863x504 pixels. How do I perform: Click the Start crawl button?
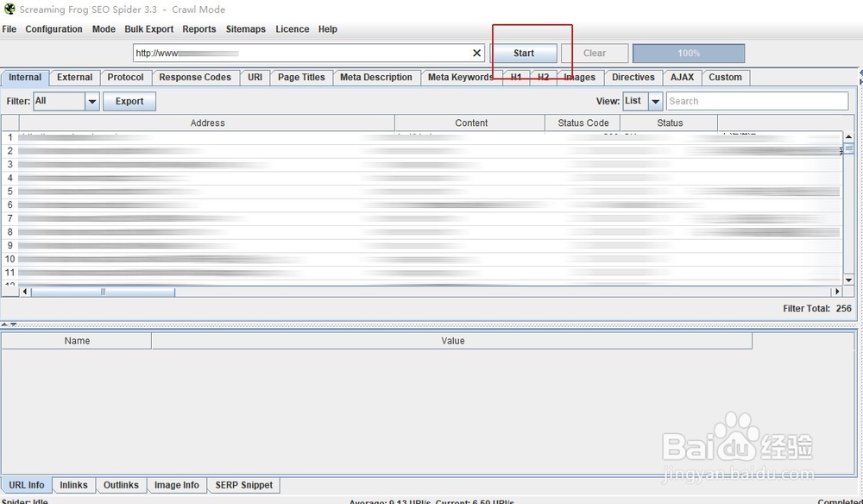[524, 53]
